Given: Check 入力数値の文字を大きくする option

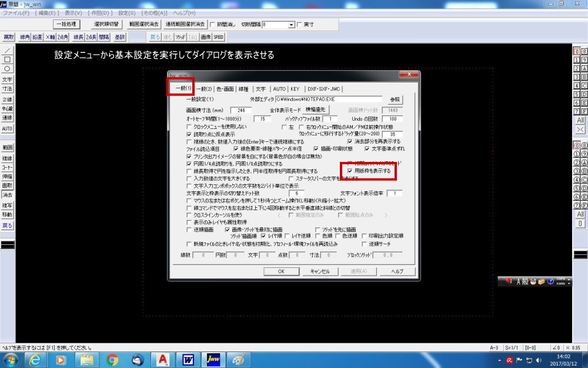Looking at the screenshot, I should click(189, 178).
